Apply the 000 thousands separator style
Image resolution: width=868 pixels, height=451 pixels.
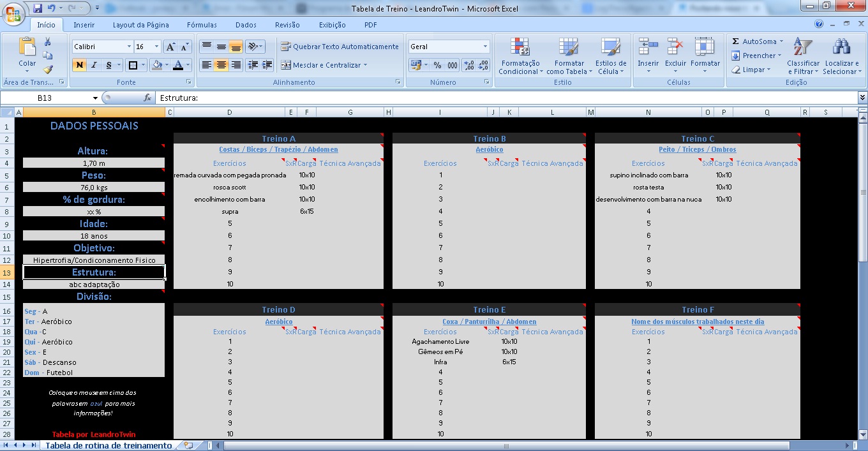(452, 65)
